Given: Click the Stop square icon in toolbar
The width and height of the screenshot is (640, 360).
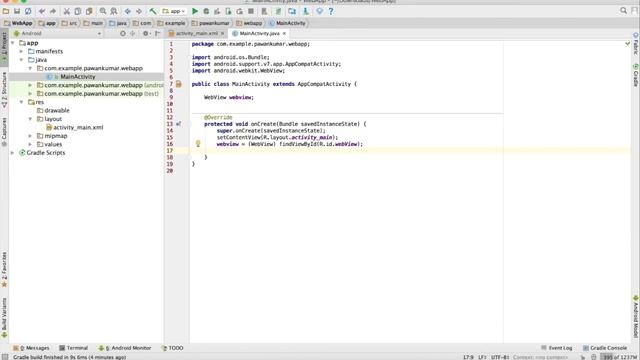Looking at the screenshot, I should click(x=251, y=11).
